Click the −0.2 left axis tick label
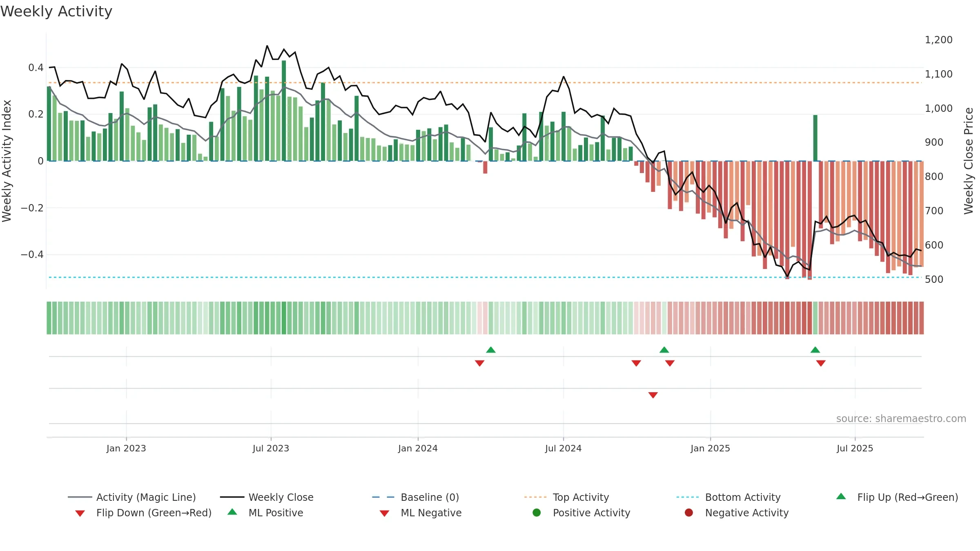 pos(32,208)
